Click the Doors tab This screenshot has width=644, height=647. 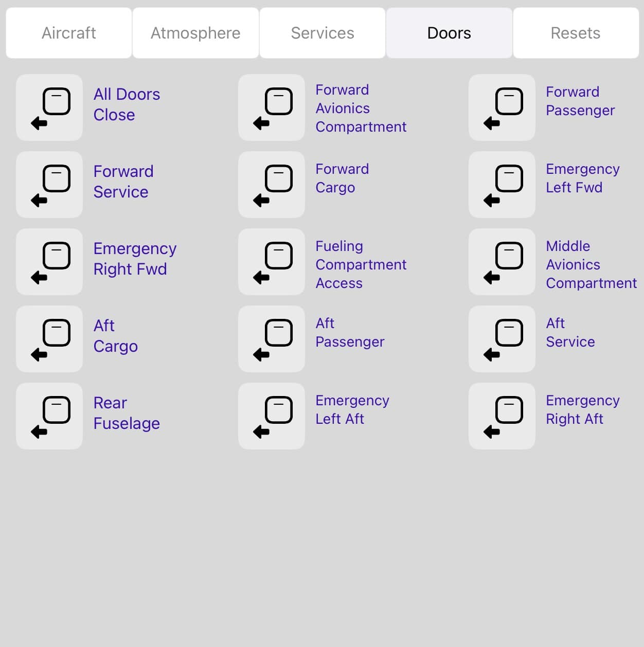coord(449,33)
